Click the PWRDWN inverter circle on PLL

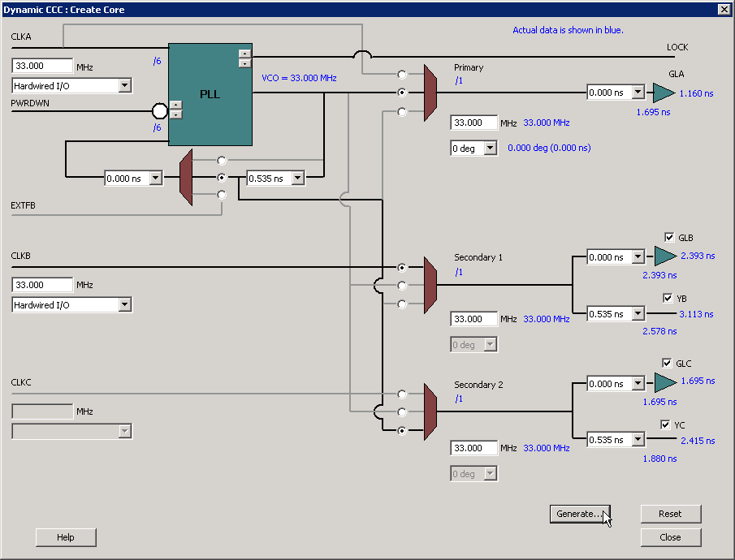pyautogui.click(x=160, y=111)
